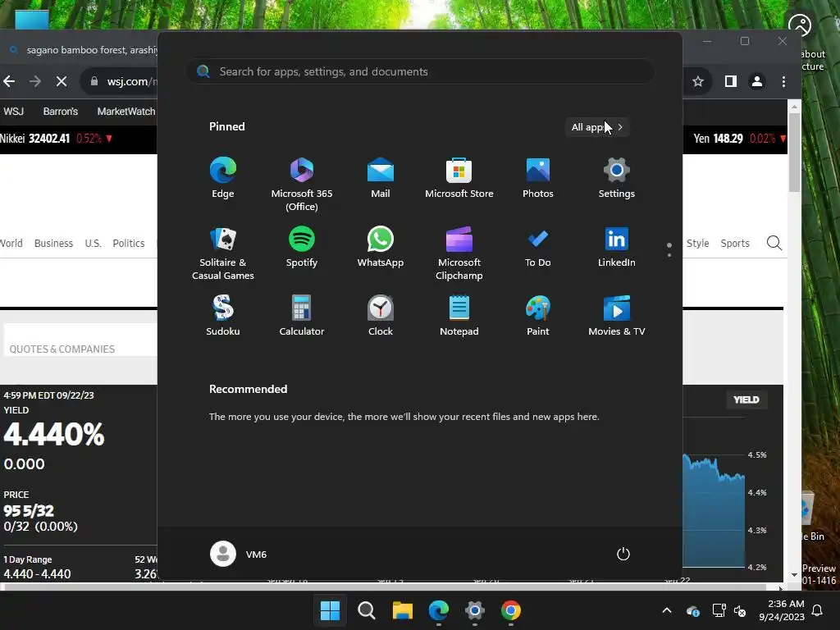Toggle Chrome's side panel
The width and height of the screenshot is (840, 630).
731,81
